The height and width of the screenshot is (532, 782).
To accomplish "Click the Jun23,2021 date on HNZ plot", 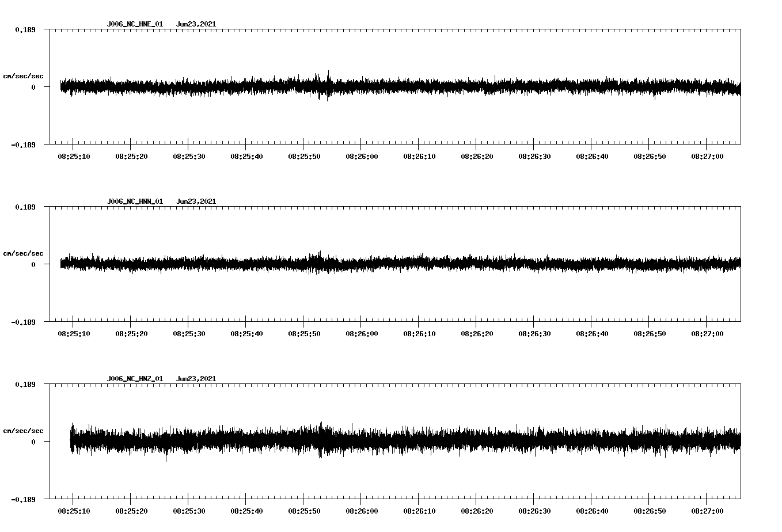I will tap(196, 379).
